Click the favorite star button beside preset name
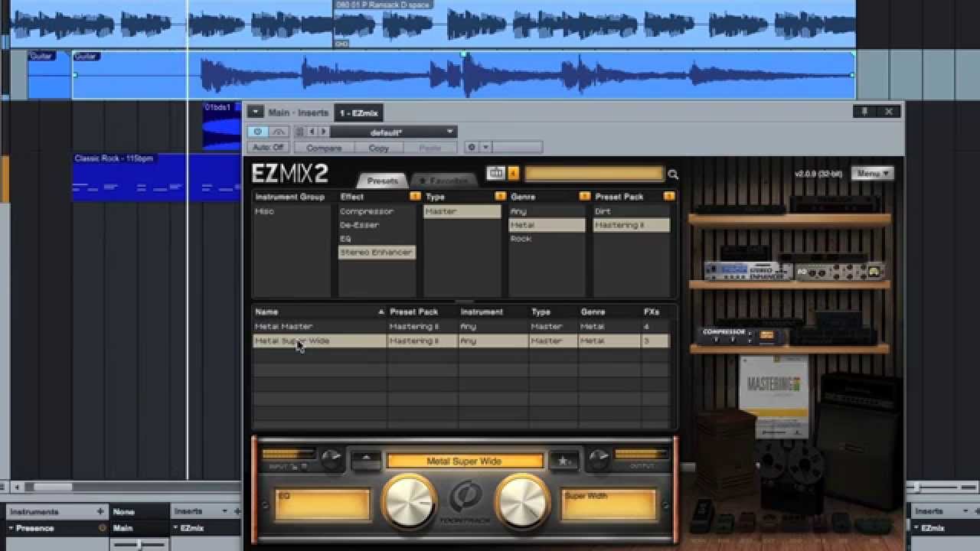 564,461
